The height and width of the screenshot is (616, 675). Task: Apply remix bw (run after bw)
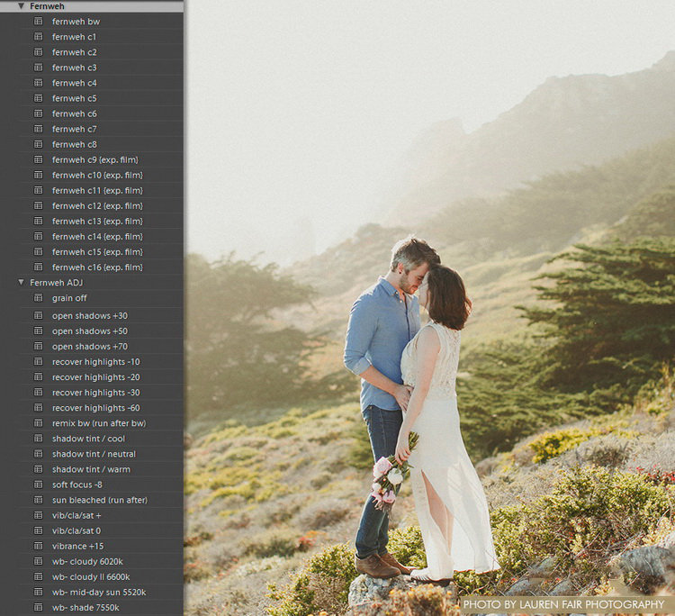(x=99, y=423)
